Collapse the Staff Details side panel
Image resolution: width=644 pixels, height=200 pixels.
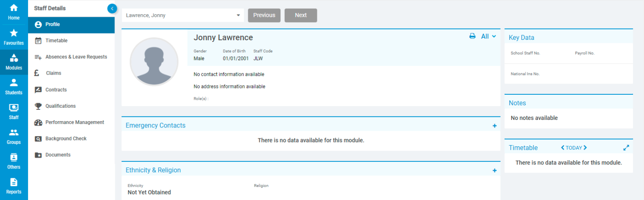(112, 8)
